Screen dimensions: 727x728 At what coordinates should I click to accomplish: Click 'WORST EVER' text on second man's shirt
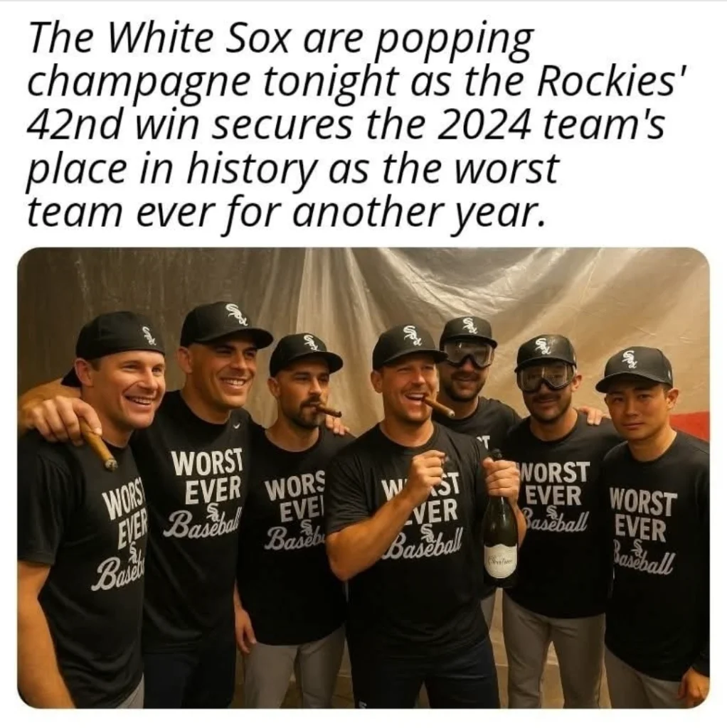coord(208,476)
